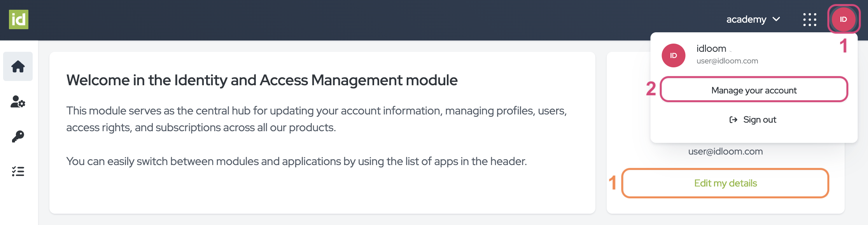
Task: Expand the academy dropdown
Action: coord(753,19)
